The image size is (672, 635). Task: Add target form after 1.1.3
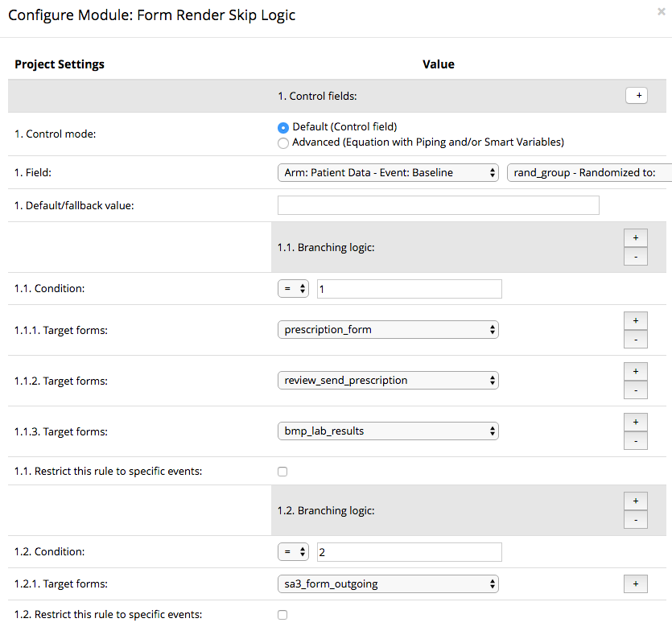(636, 422)
